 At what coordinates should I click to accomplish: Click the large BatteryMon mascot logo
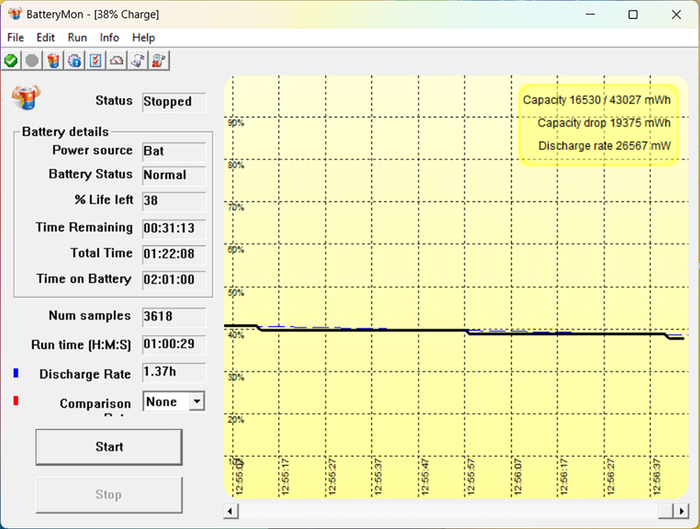tap(25, 97)
